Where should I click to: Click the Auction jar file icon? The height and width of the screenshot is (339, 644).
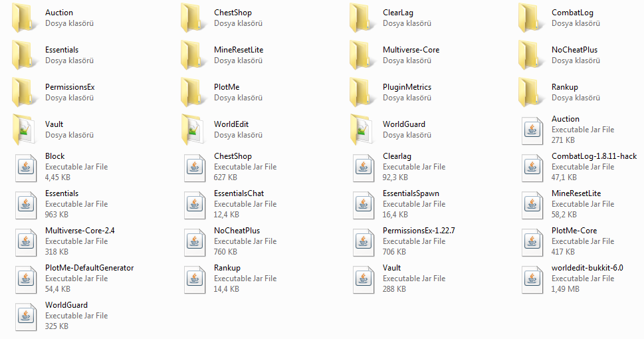532,131
